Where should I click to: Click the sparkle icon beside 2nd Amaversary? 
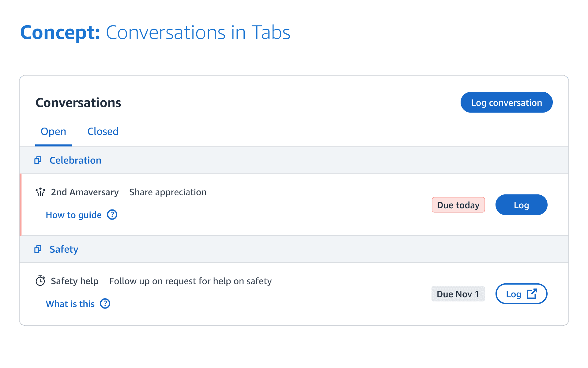coord(40,192)
